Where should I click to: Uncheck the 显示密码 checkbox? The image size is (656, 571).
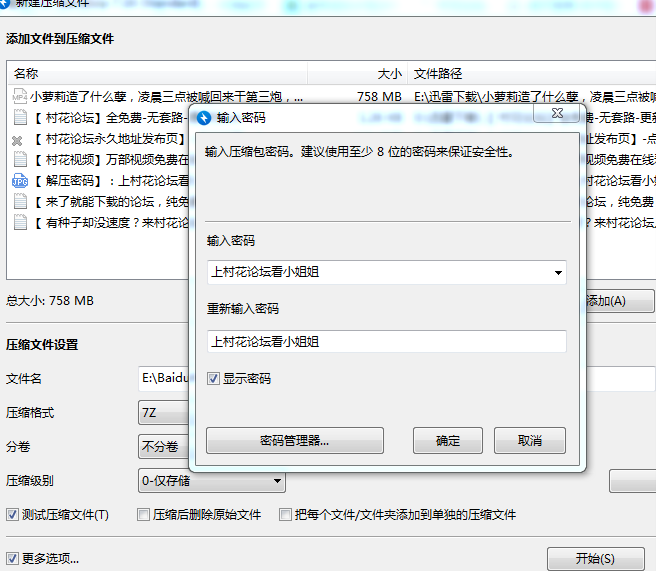214,379
